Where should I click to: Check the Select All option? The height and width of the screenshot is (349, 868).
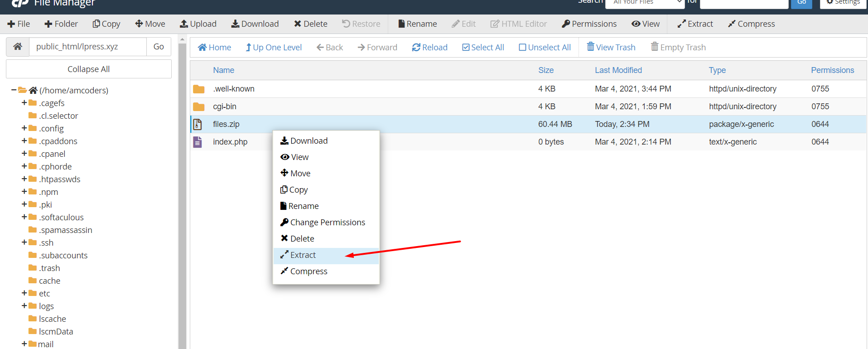(466, 48)
